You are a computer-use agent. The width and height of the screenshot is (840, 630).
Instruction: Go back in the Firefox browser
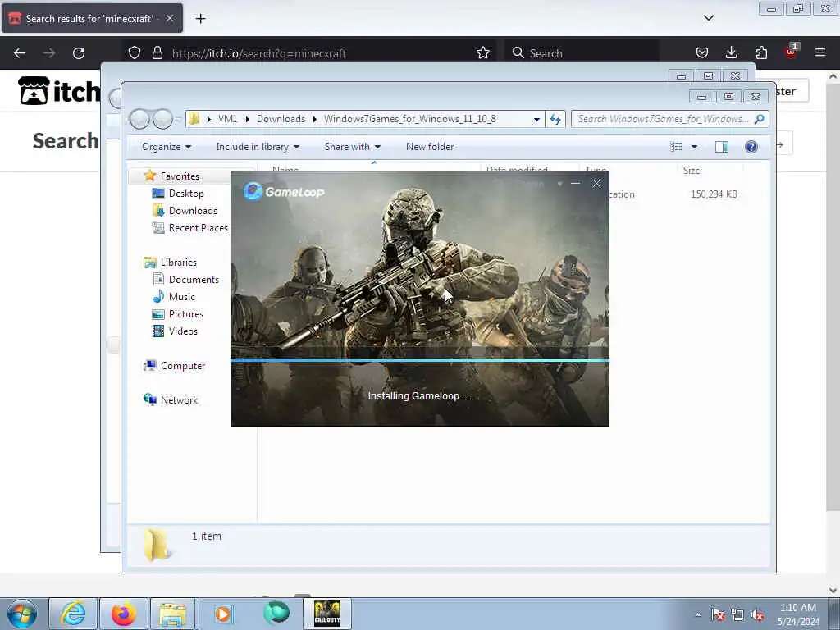(20, 53)
